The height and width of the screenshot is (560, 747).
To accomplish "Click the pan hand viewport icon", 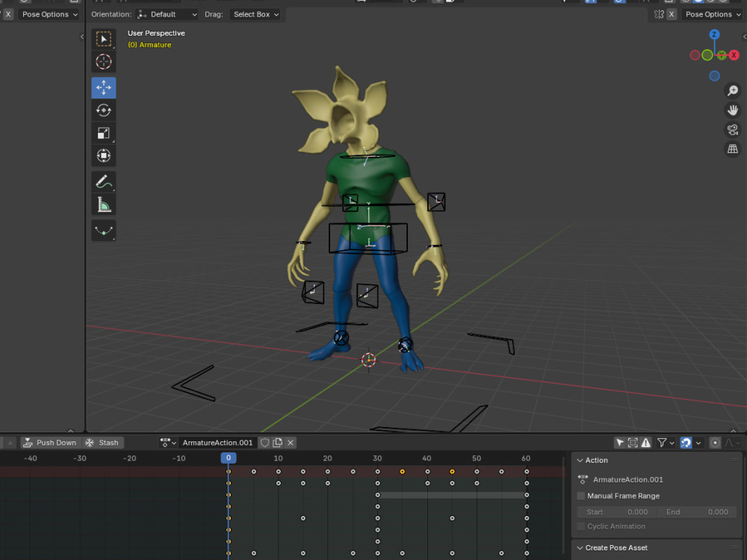I will (733, 110).
